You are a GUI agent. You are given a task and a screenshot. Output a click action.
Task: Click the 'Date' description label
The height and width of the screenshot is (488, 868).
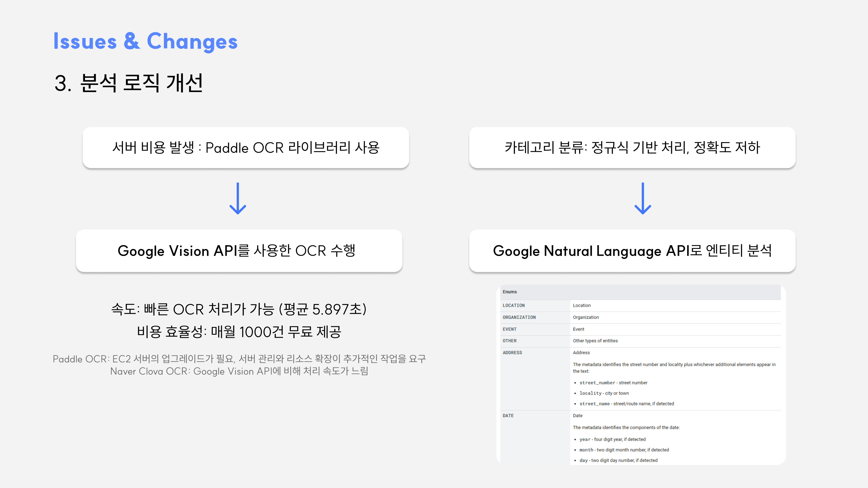(578, 416)
